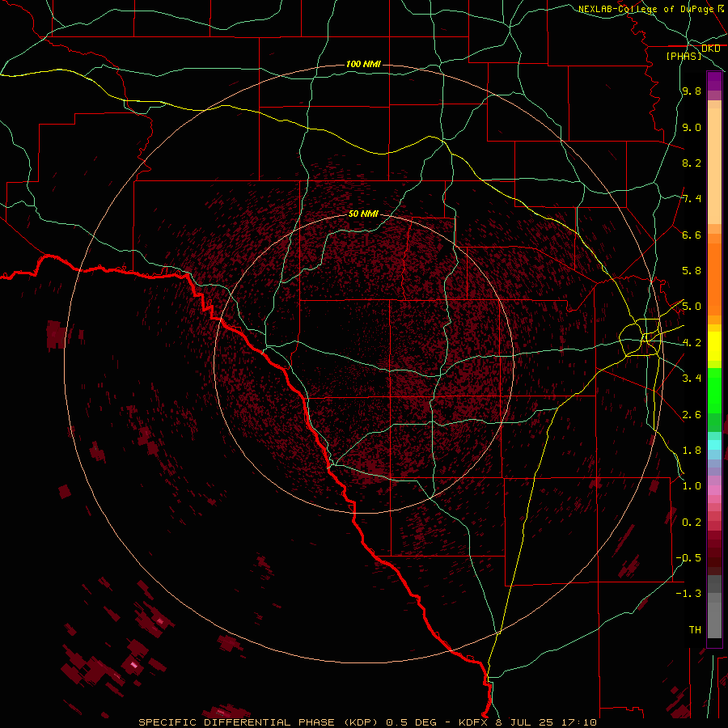Click the Specific Differential Phase caption text

pyautogui.click(x=367, y=722)
